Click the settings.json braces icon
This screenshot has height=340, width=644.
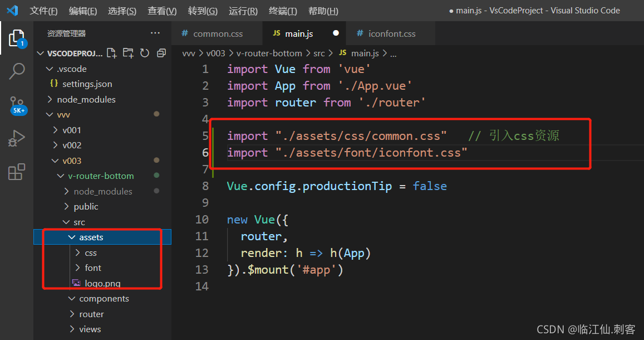pos(54,84)
